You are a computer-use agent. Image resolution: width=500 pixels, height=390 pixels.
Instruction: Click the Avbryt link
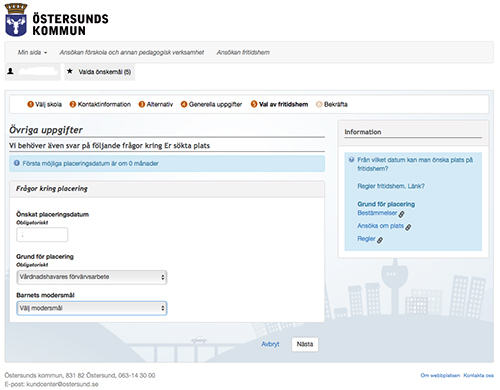click(x=270, y=344)
